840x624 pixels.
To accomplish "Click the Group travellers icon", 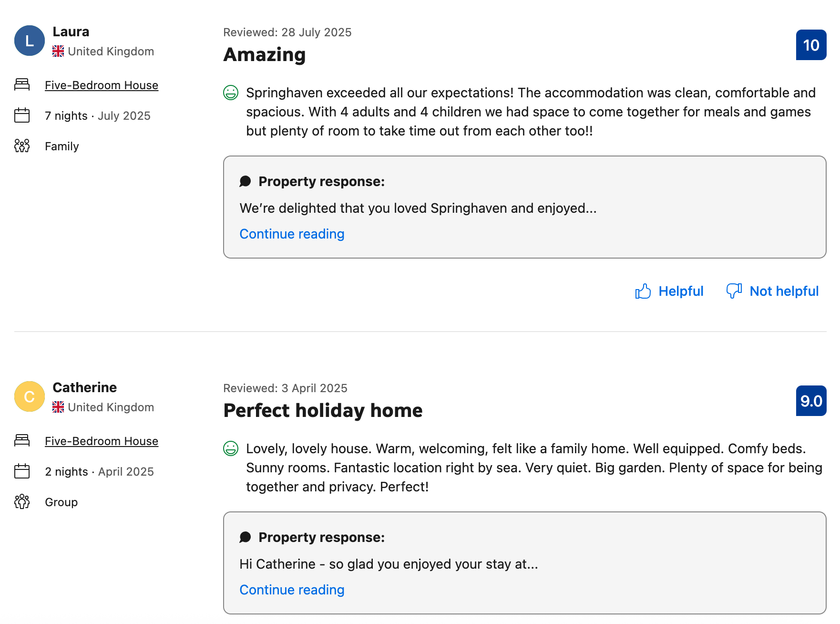I will (x=22, y=502).
